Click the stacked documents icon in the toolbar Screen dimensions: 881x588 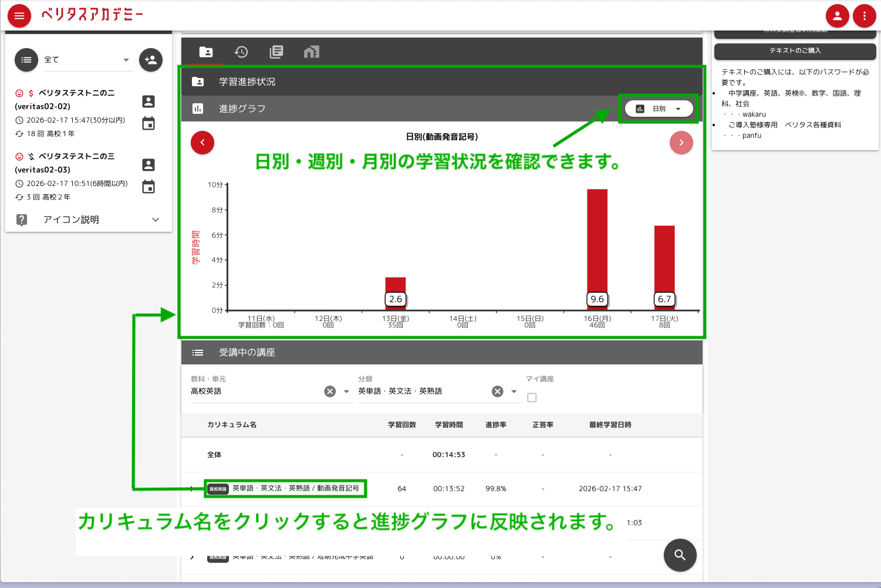coord(276,52)
